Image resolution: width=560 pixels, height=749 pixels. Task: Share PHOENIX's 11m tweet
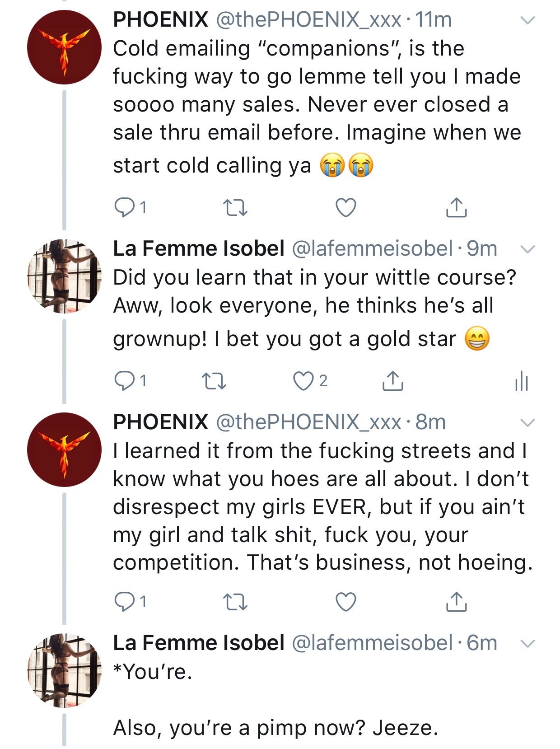click(x=456, y=207)
